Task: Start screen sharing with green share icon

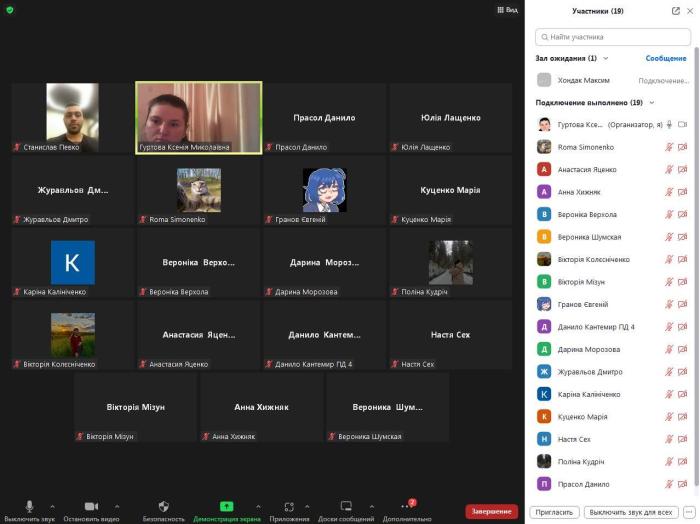Action: tap(226, 506)
